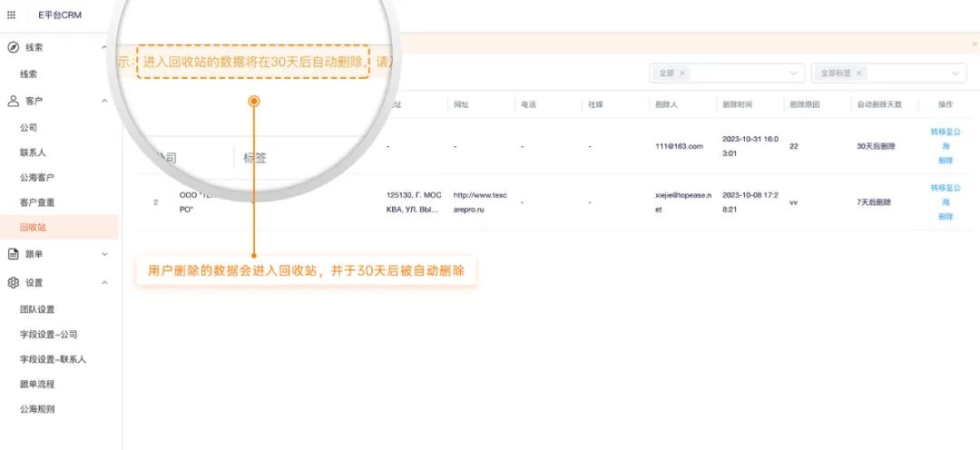Click the 7天后删除 cell

[x=875, y=202]
